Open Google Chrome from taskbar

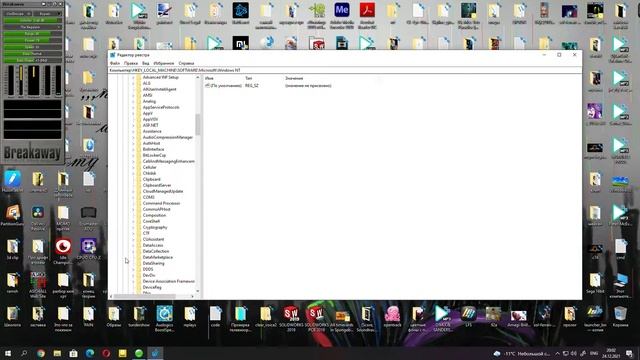coord(40,353)
